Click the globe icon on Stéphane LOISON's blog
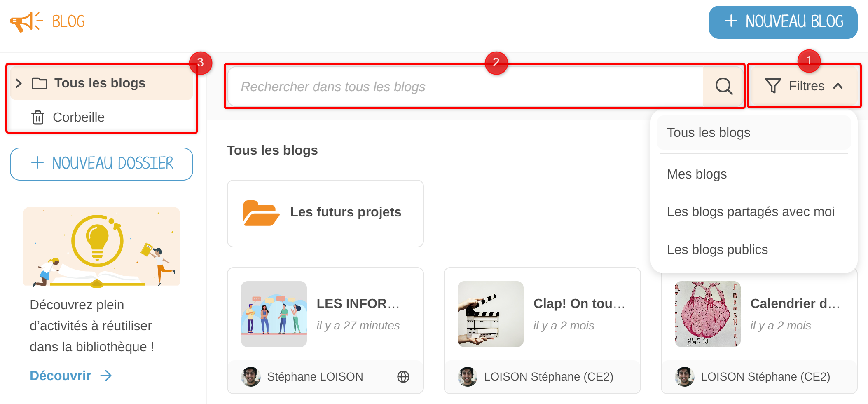The image size is (868, 404). 403,377
